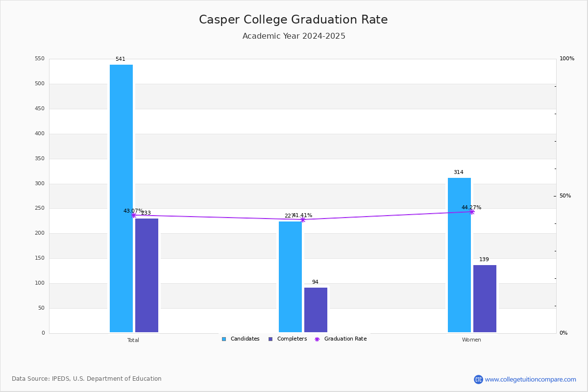The width and height of the screenshot is (588, 392).
Task: Open the www.collegetuitioncompare.com link
Action: coord(531,379)
